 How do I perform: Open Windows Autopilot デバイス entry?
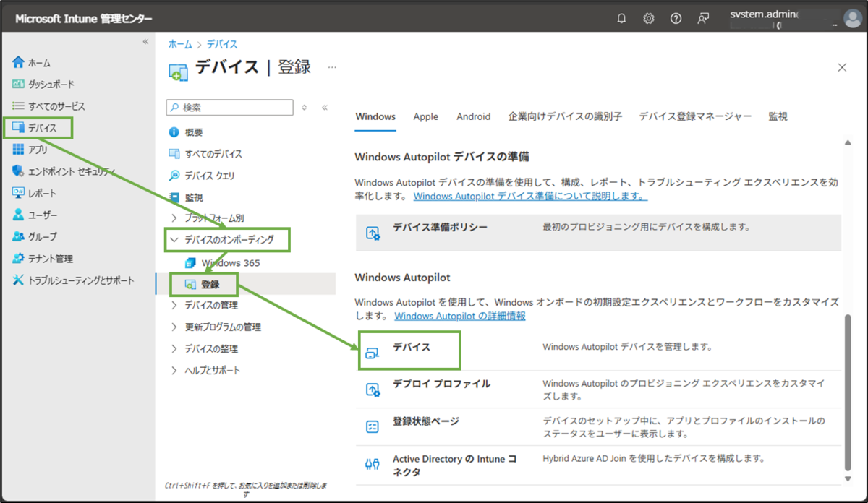click(411, 348)
